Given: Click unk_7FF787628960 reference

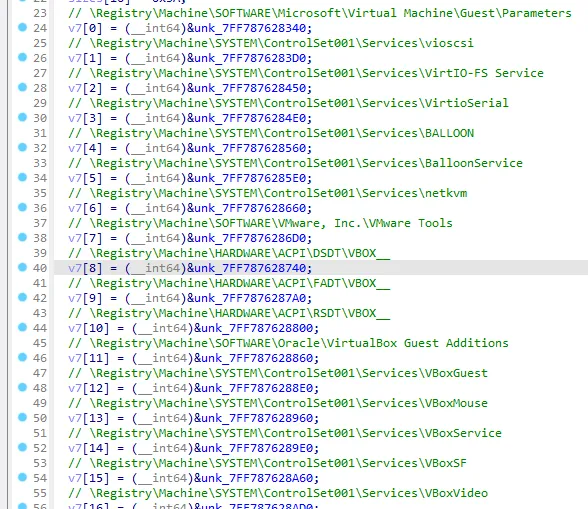Looking at the screenshot, I should point(258,418).
